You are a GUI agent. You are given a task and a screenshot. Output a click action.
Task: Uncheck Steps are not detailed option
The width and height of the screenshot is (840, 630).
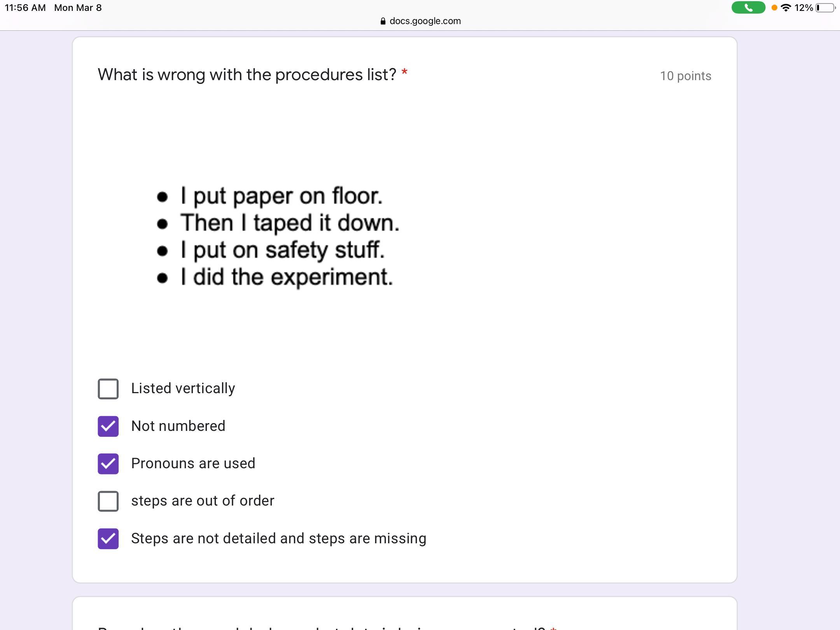pos(108,539)
